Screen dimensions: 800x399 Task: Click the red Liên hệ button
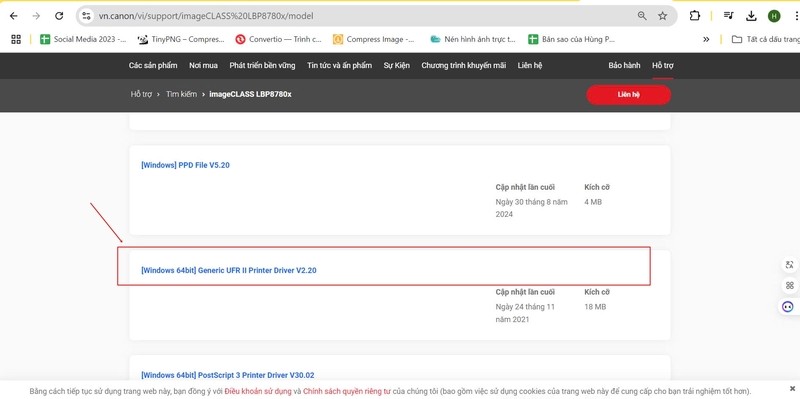pos(629,94)
